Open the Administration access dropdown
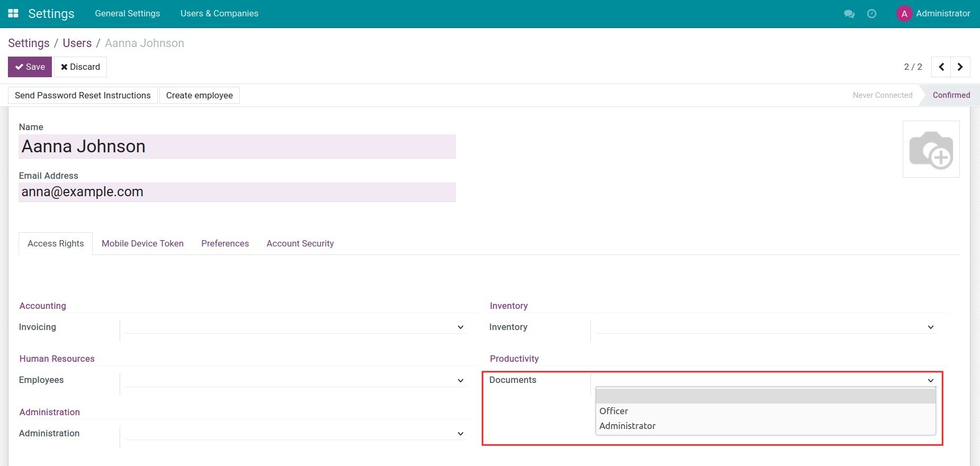This screenshot has width=980, height=466. coord(295,433)
